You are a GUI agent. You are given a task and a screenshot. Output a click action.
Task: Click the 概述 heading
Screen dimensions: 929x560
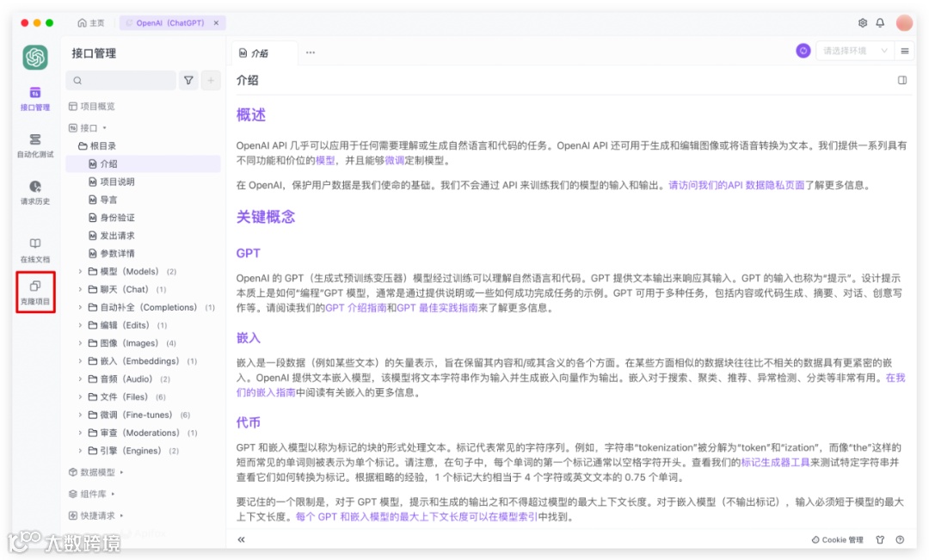(250, 115)
